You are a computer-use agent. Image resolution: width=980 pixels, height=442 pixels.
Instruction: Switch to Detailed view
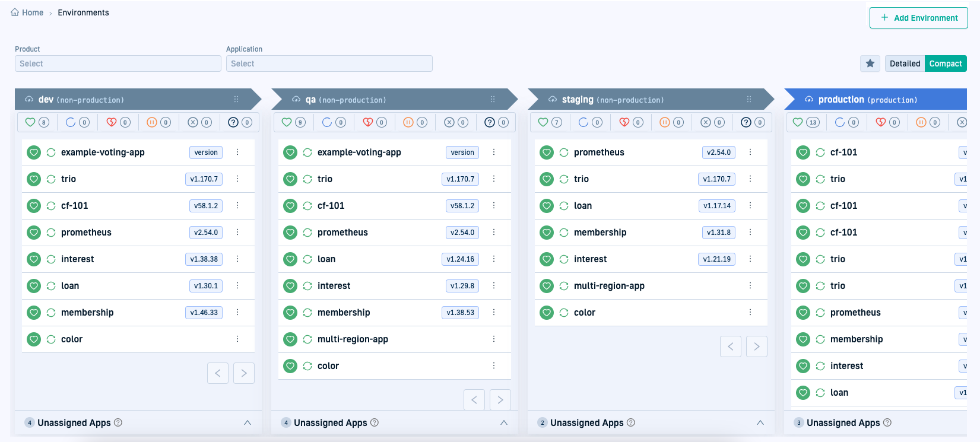(x=905, y=63)
